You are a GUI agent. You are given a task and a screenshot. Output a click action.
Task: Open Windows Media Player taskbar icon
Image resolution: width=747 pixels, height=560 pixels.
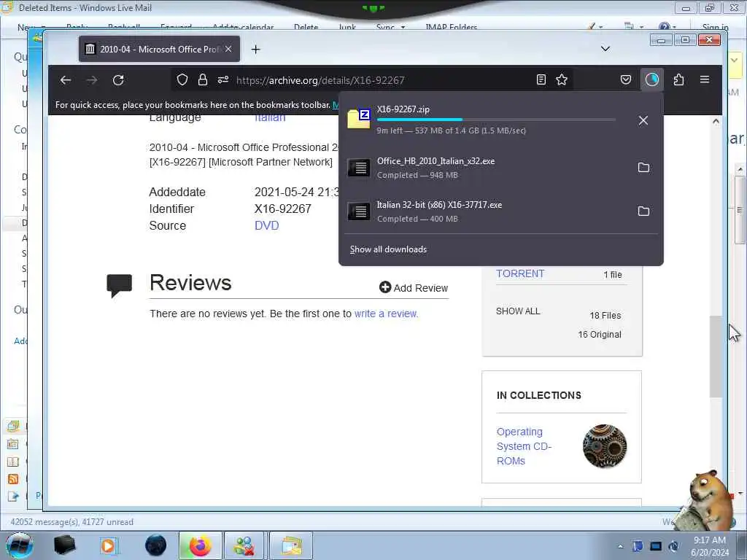coord(108,545)
